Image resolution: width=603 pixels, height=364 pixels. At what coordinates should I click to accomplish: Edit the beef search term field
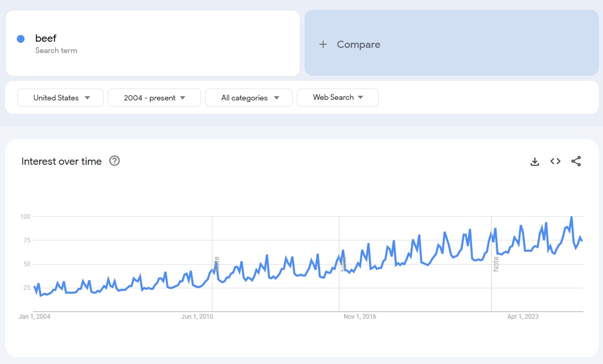tap(153, 43)
